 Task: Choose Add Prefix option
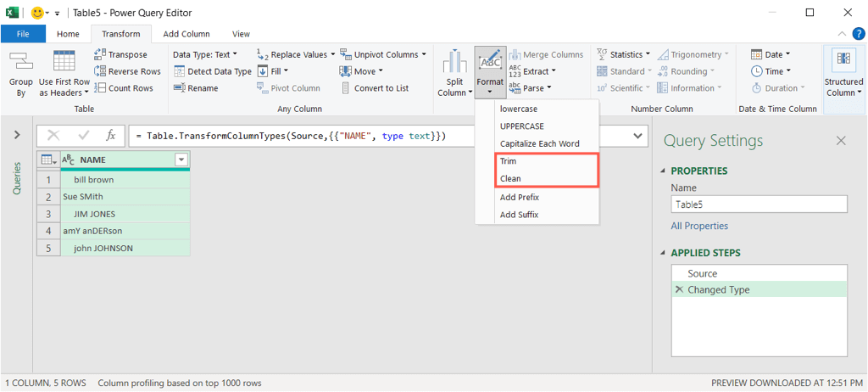[x=520, y=197]
